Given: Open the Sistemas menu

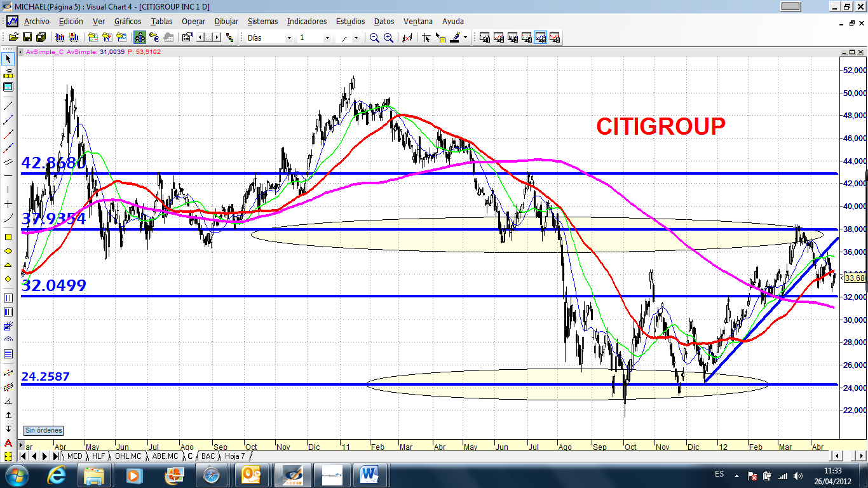Looking at the screenshot, I should (x=262, y=21).
